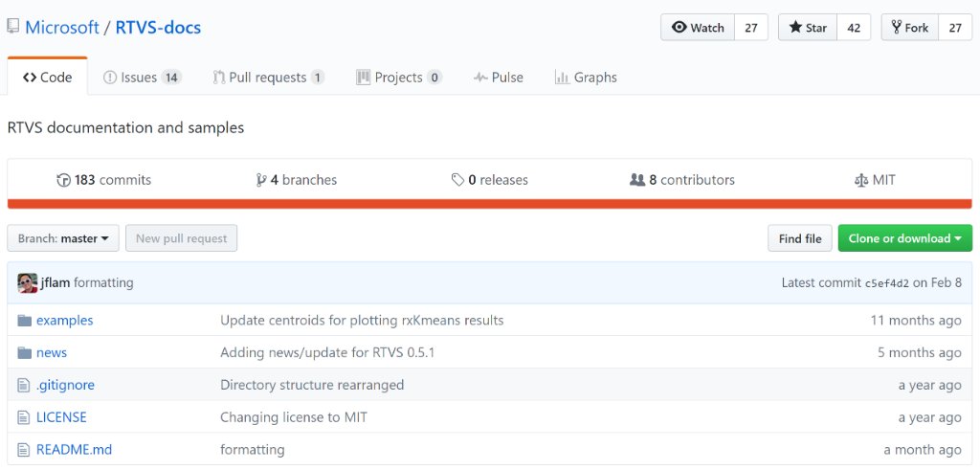
Task: Click 'RTVS documentation and samples' description
Action: tap(125, 127)
